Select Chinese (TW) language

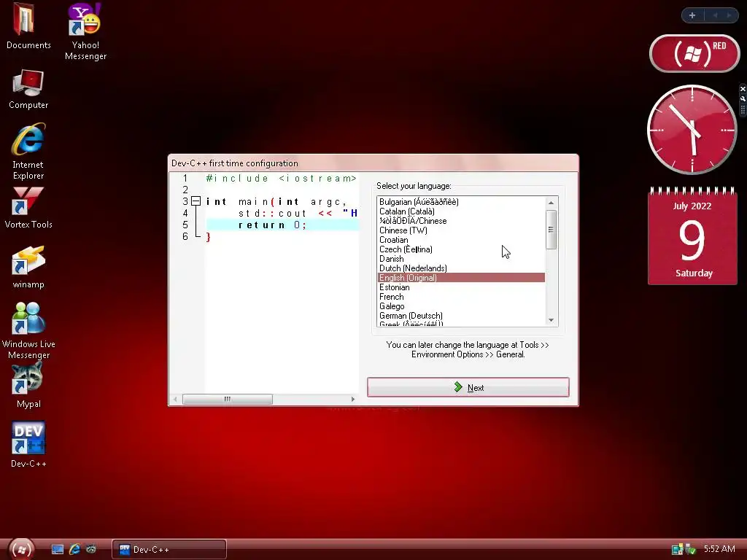[x=461, y=230]
